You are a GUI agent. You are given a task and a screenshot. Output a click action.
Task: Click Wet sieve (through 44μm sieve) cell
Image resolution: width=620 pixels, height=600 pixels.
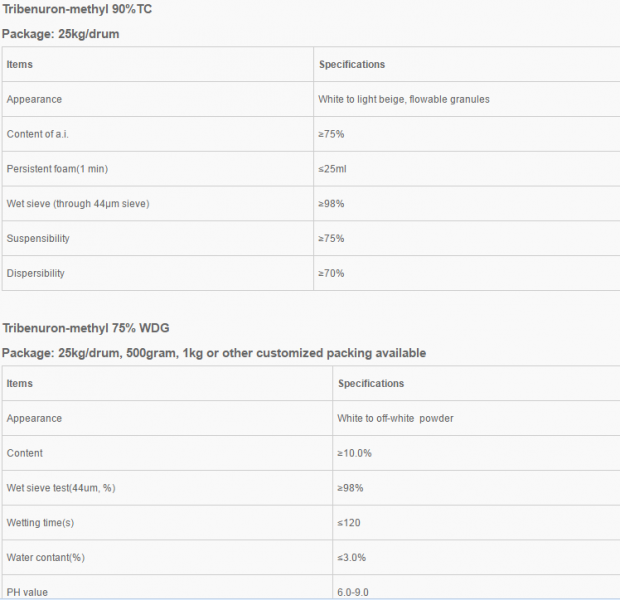click(x=157, y=204)
